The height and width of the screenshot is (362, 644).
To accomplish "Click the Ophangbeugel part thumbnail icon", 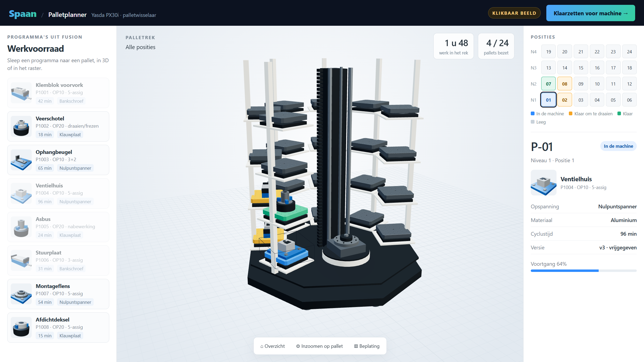I will coord(21,160).
